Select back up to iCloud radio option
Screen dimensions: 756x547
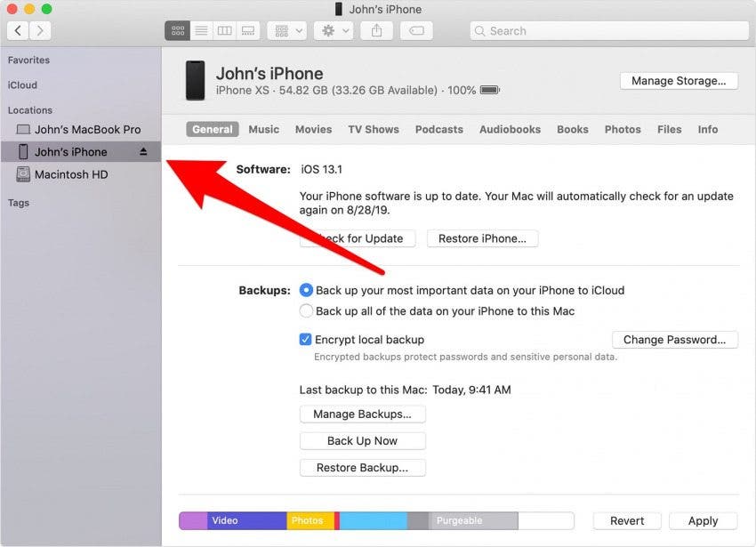tap(306, 290)
